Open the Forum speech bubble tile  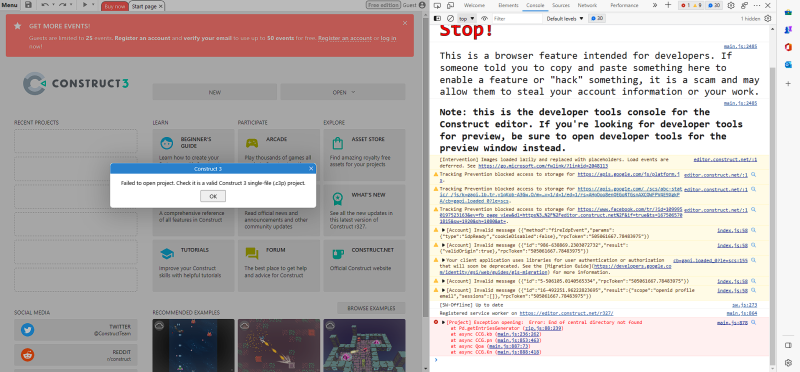click(279, 265)
